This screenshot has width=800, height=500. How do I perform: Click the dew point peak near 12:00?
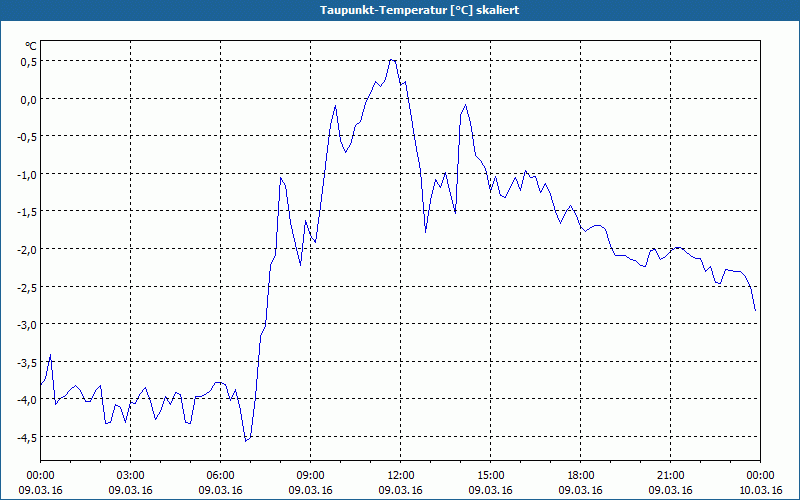tap(392, 60)
